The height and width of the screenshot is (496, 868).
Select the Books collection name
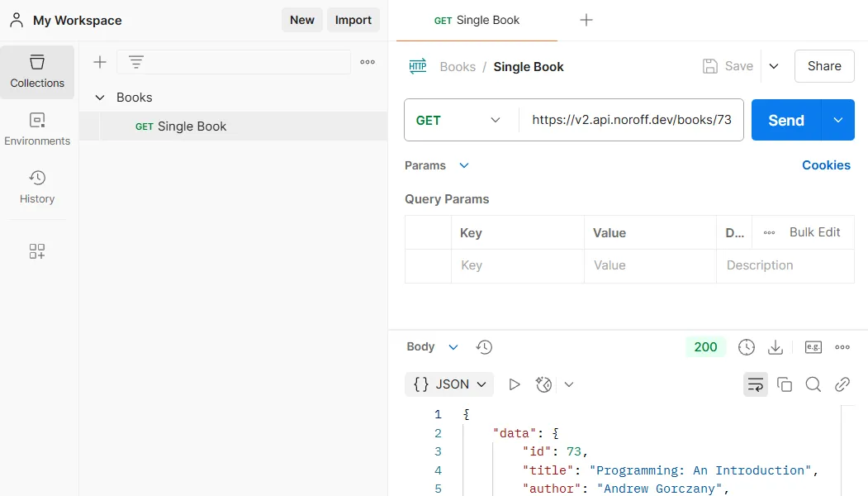point(135,98)
